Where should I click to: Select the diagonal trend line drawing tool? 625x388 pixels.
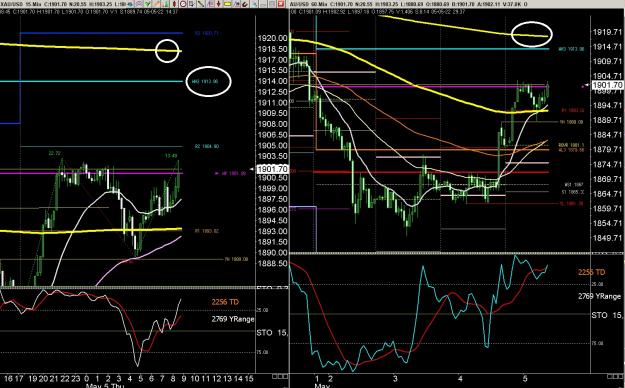click(200, 4)
